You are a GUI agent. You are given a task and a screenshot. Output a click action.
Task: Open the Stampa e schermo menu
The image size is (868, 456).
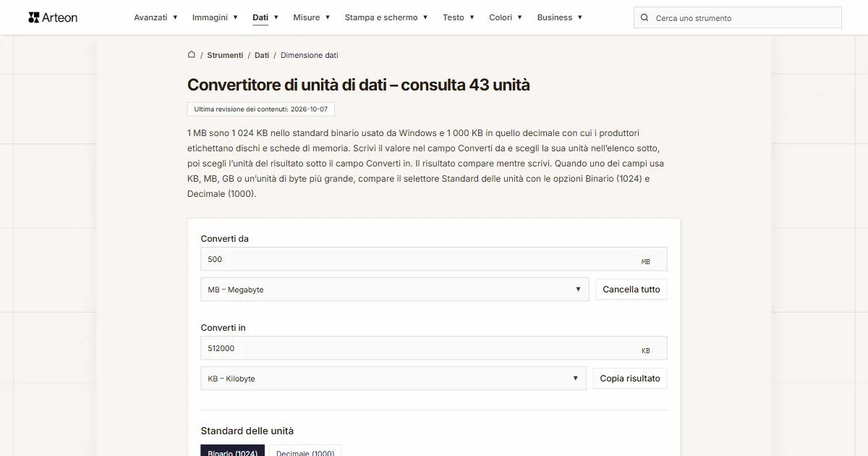(386, 17)
